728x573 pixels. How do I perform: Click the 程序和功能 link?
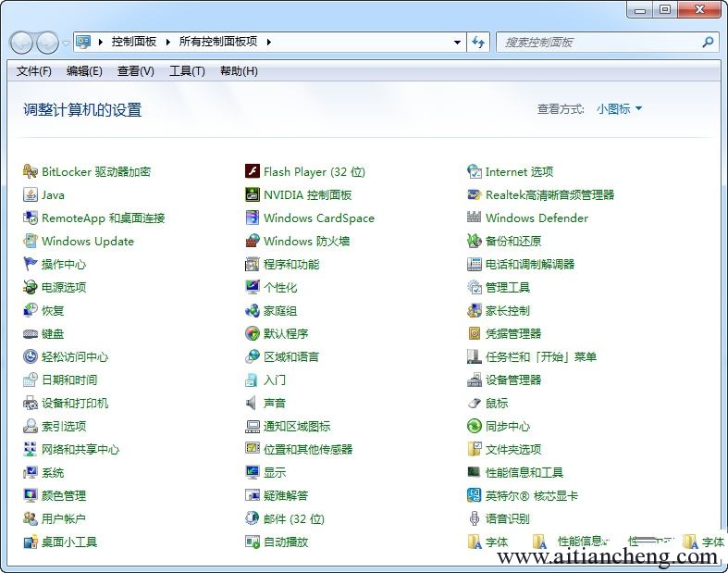[291, 265]
